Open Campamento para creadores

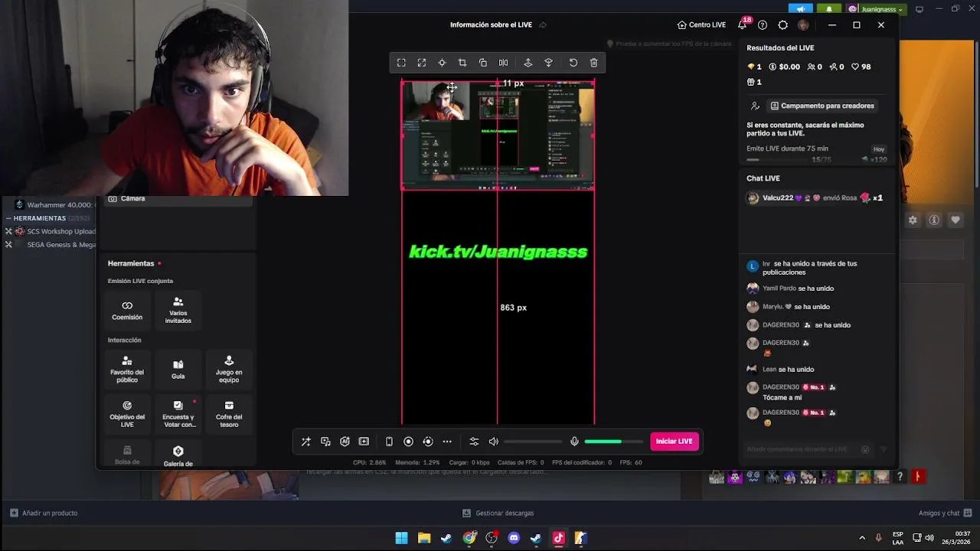point(822,106)
